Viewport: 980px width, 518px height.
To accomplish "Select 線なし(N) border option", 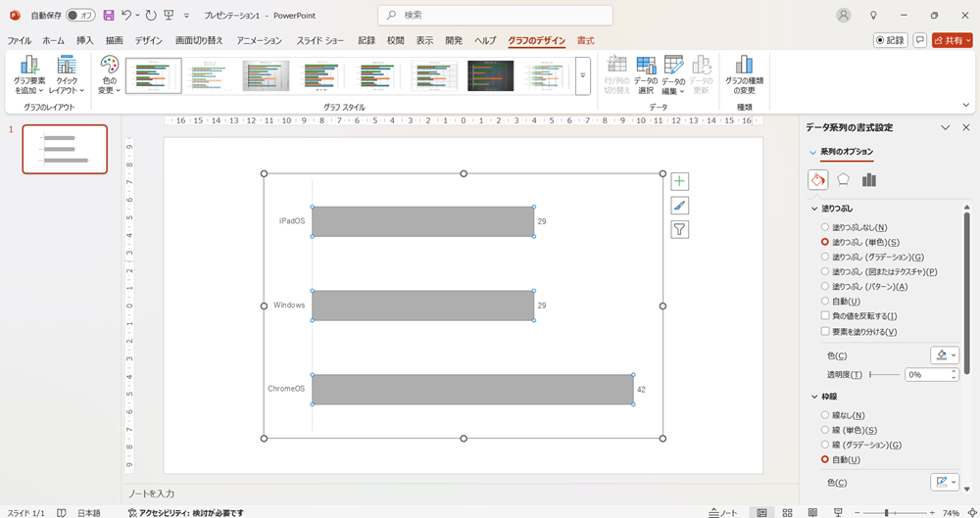I will (825, 415).
